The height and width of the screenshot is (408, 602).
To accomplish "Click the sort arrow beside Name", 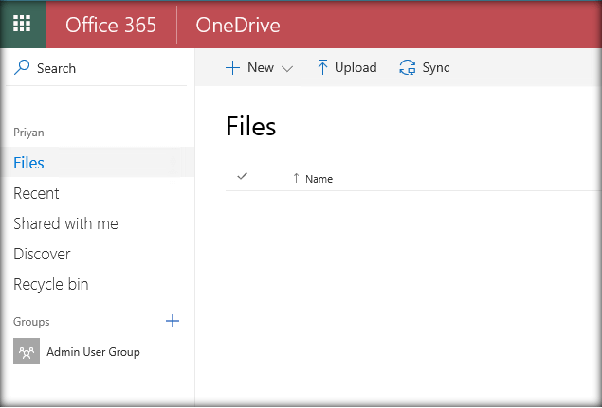I will (x=296, y=179).
